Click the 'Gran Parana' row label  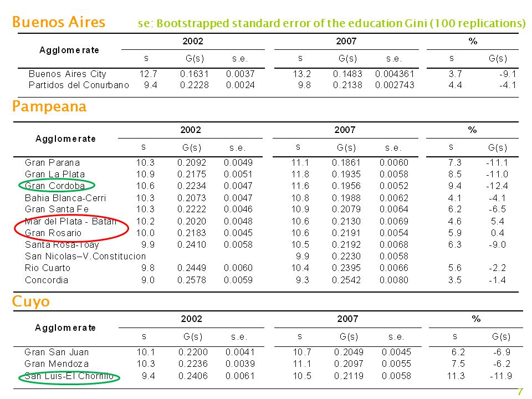tap(52, 162)
